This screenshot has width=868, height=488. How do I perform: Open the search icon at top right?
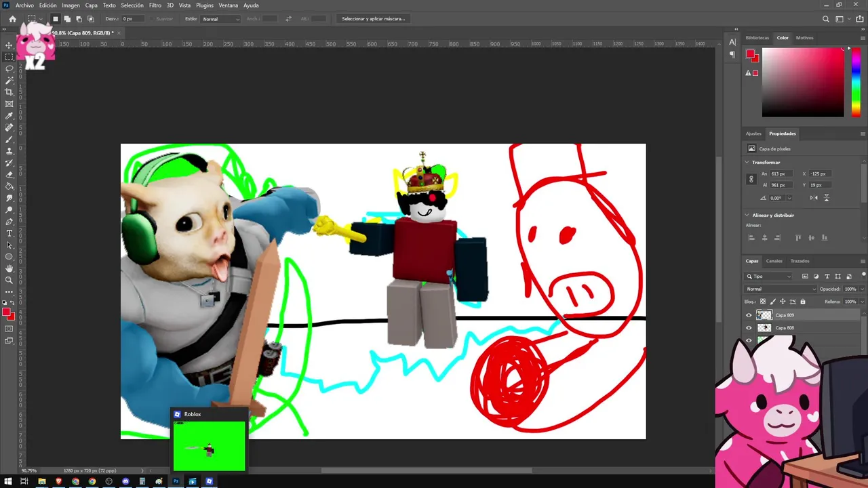825,19
